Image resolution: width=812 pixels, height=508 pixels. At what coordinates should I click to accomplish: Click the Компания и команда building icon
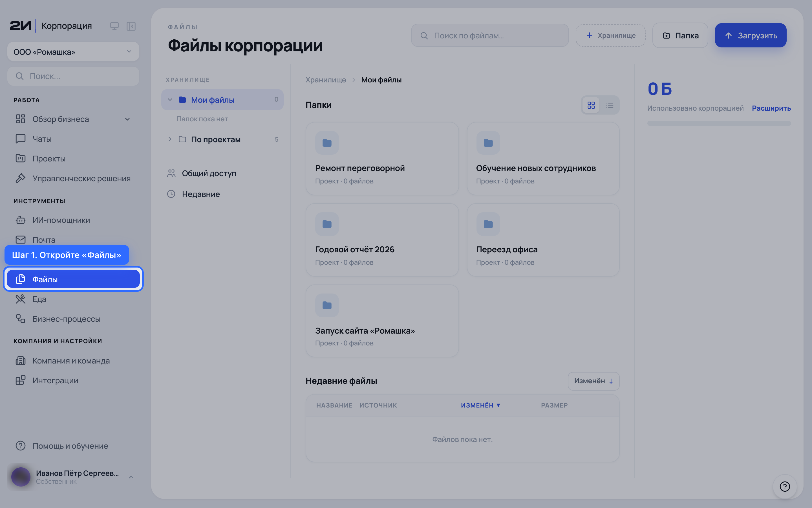21,360
